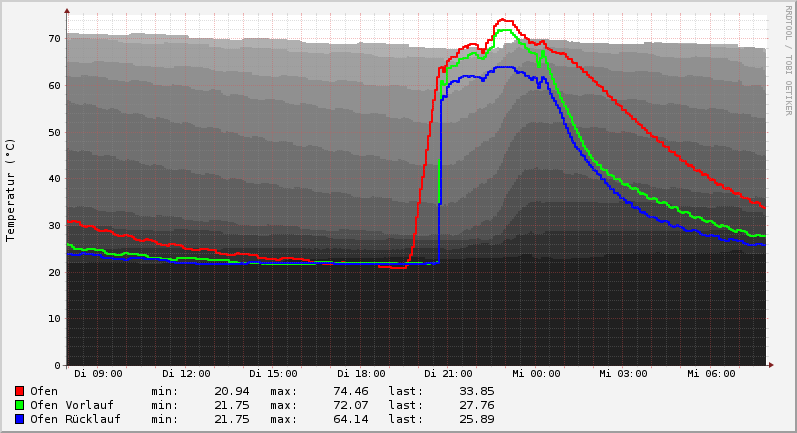The image size is (797, 433).
Task: Click the green Ofen Vorlauf legend swatch
Action: 19,405
